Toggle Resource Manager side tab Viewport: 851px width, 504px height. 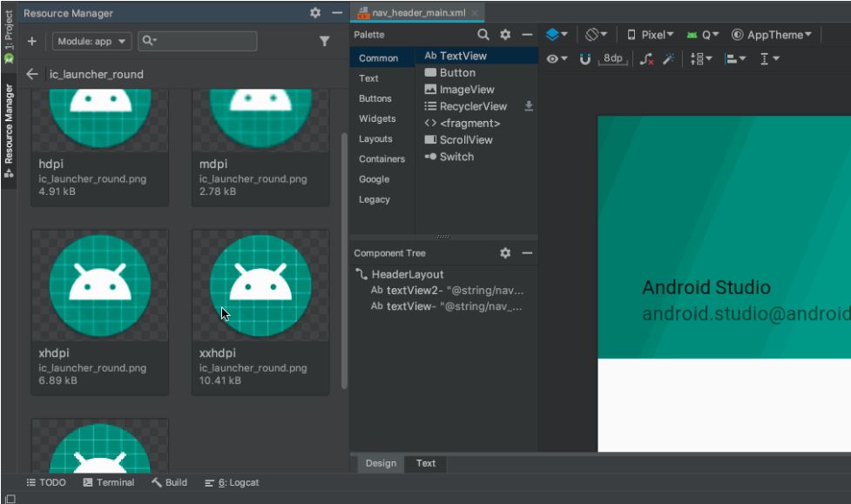[9, 131]
